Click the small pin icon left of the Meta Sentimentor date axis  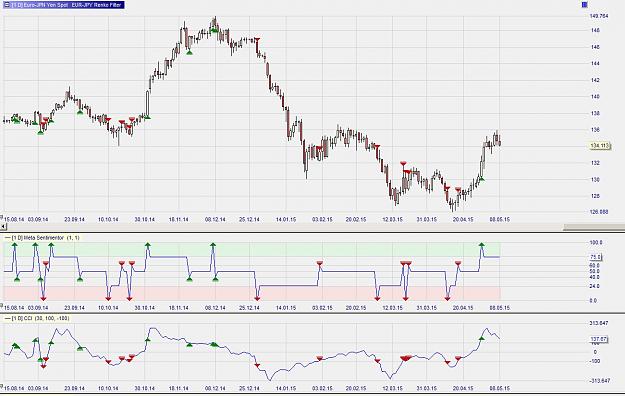tap(2, 305)
